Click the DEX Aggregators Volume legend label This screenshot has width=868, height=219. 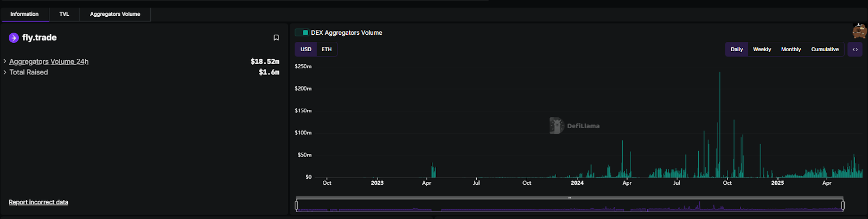(x=347, y=33)
